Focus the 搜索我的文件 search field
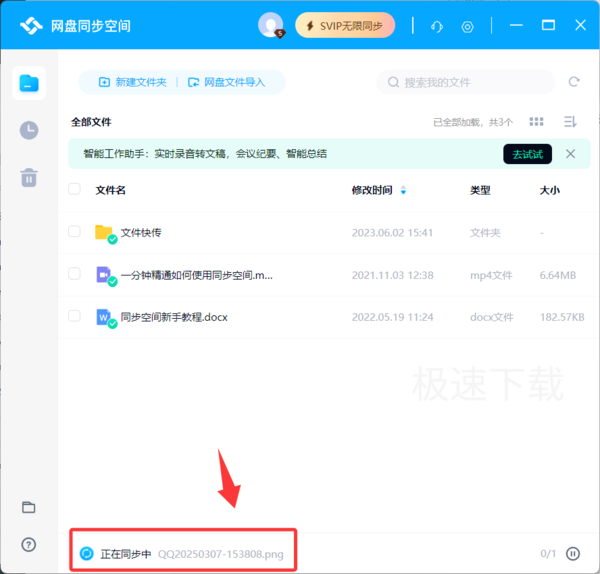 point(466,82)
